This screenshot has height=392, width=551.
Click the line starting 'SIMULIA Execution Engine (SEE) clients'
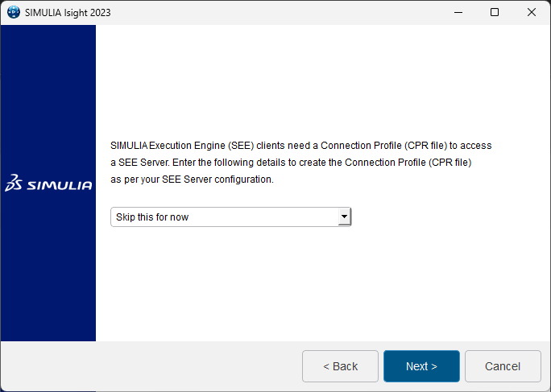coord(300,146)
